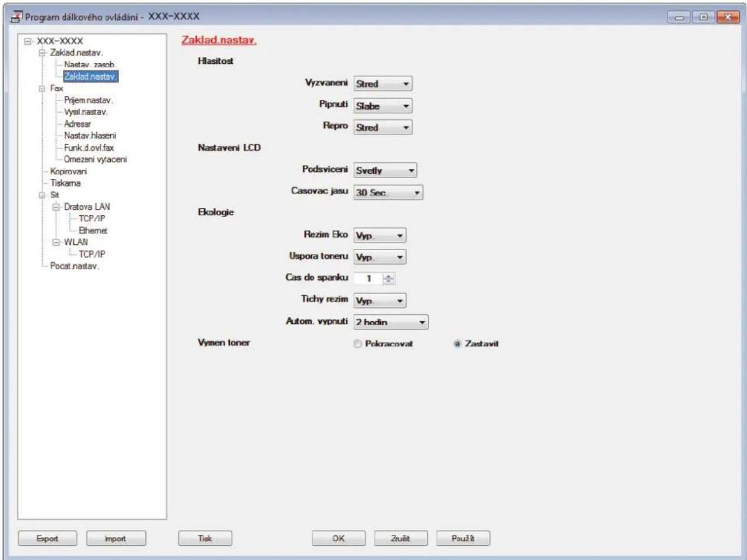Select Kopirovani in tree

pos(68,171)
